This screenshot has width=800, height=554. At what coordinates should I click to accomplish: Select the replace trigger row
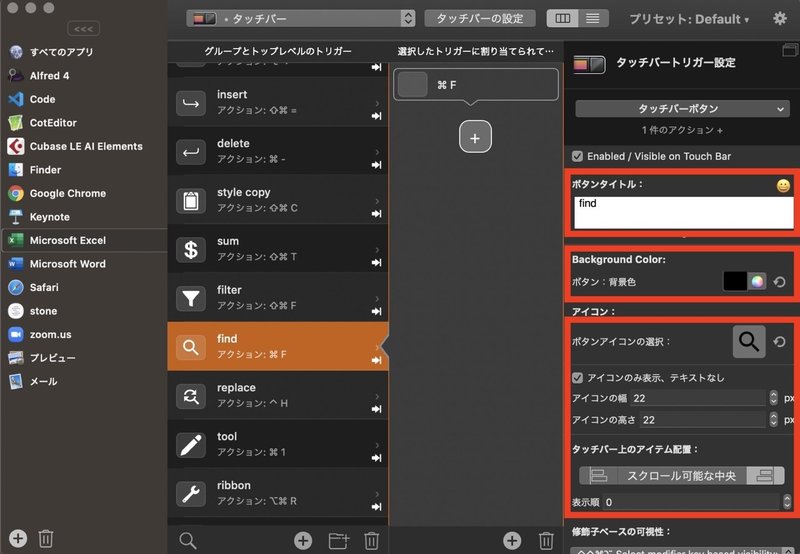(278, 396)
